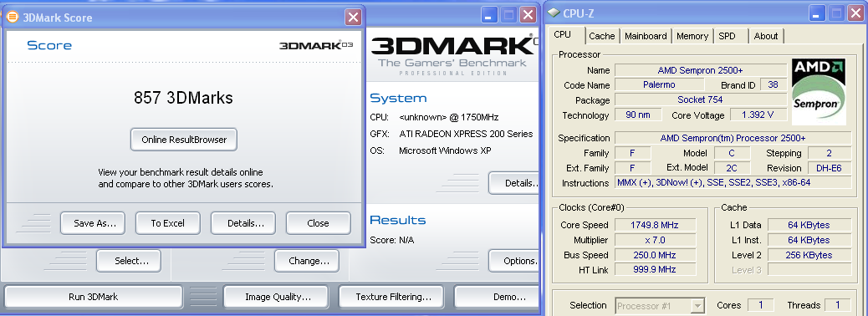Click the 3DMark Score window orange icon
This screenshot has width=868, height=316.
click(x=13, y=18)
